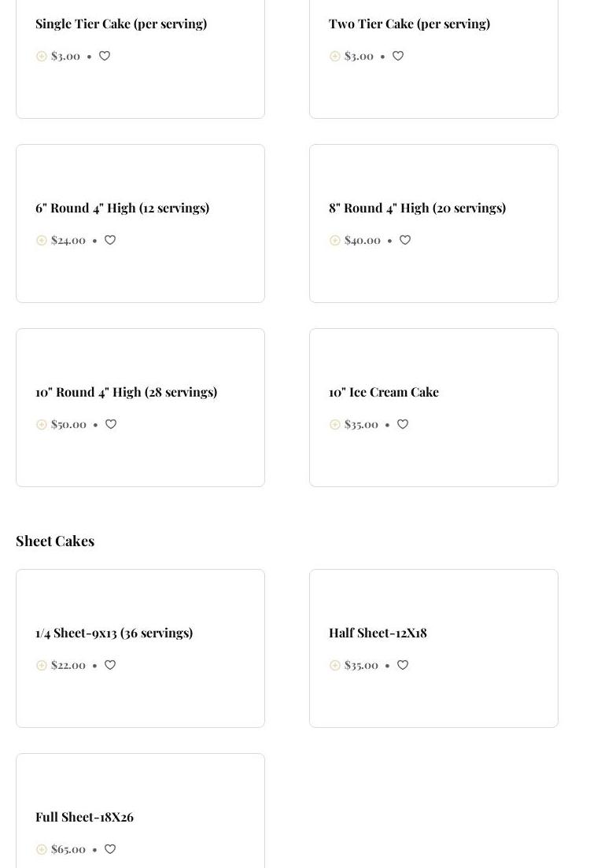Viewport: 590px width, 868px height.
Task: Toggle heart on Two Tier Cake
Action: [398, 56]
